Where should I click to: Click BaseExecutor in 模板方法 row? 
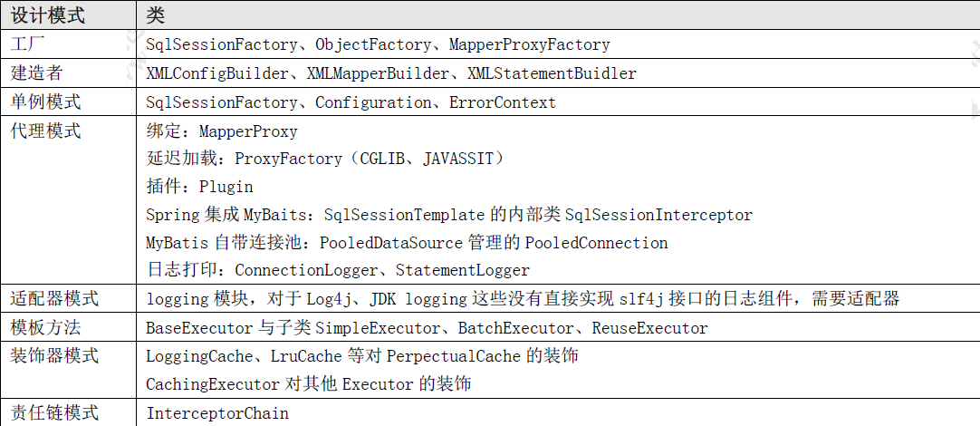(199, 328)
